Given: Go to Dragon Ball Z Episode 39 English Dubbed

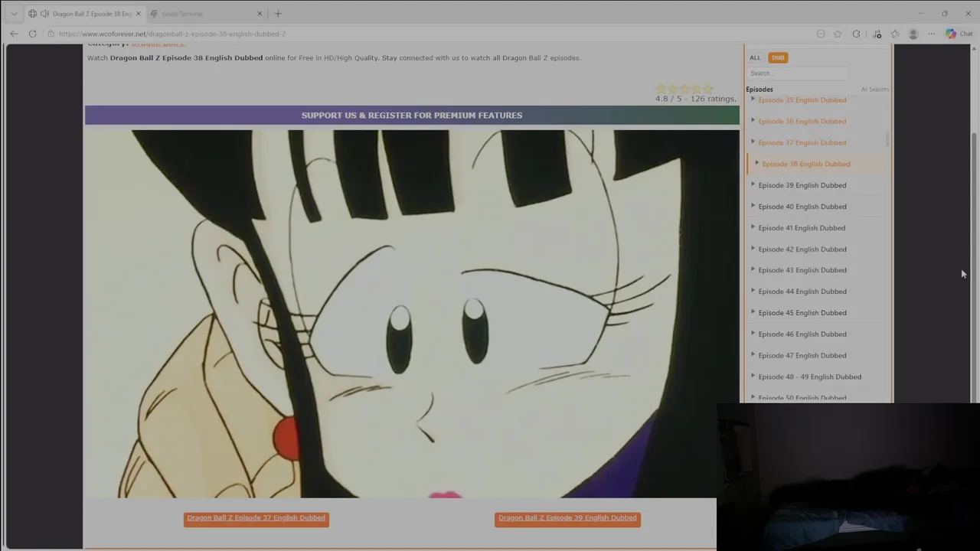Looking at the screenshot, I should pos(567,519).
